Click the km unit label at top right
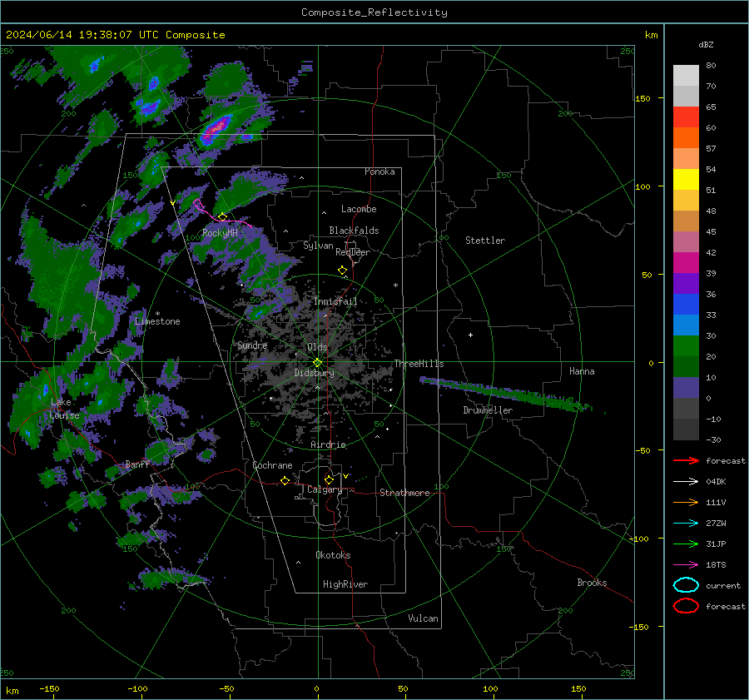The image size is (749, 700). tap(651, 34)
